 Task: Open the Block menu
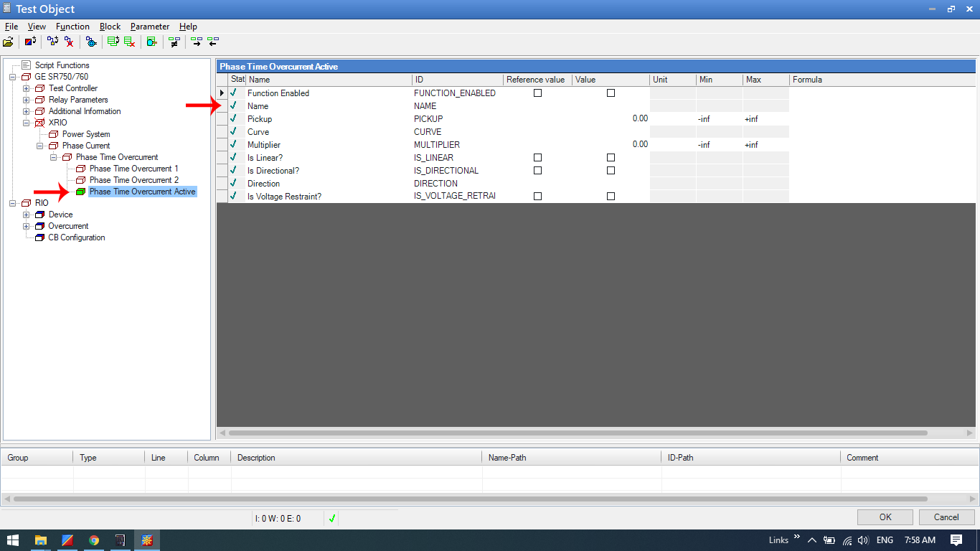tap(110, 27)
